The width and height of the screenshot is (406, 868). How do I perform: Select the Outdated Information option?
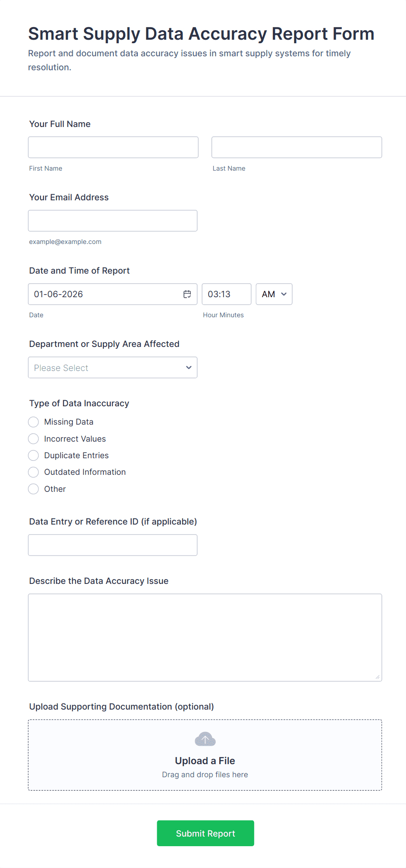(33, 472)
